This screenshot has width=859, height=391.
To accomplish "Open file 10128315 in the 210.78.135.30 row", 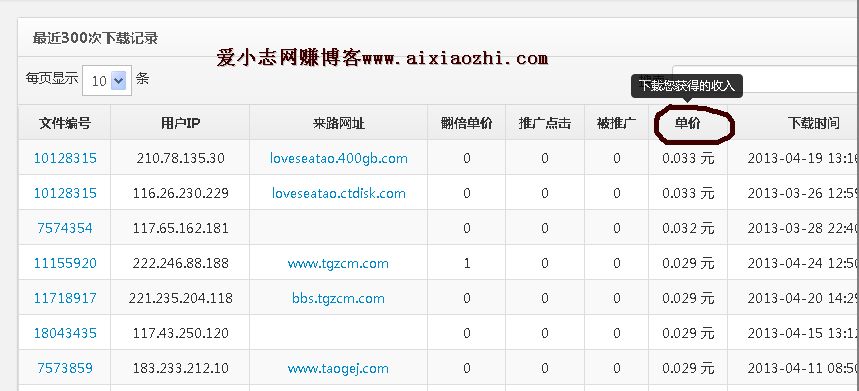I will pyautogui.click(x=65, y=158).
